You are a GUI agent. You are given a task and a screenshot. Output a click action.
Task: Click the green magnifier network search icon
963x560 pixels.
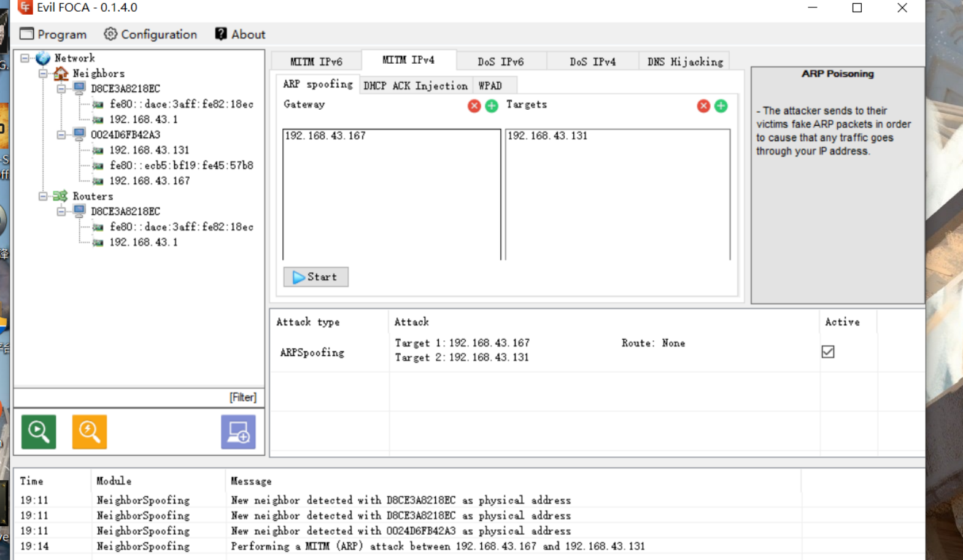coord(39,432)
